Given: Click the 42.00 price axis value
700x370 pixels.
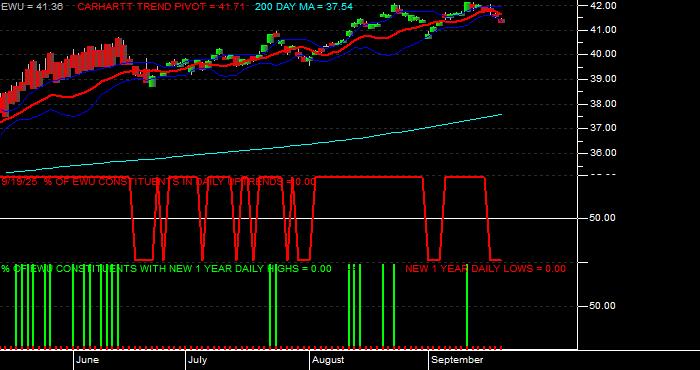Looking at the screenshot, I should [603, 5].
